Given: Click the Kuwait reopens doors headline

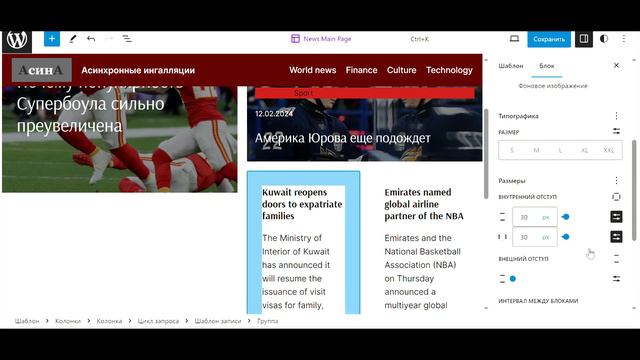Looking at the screenshot, I should [302, 204].
